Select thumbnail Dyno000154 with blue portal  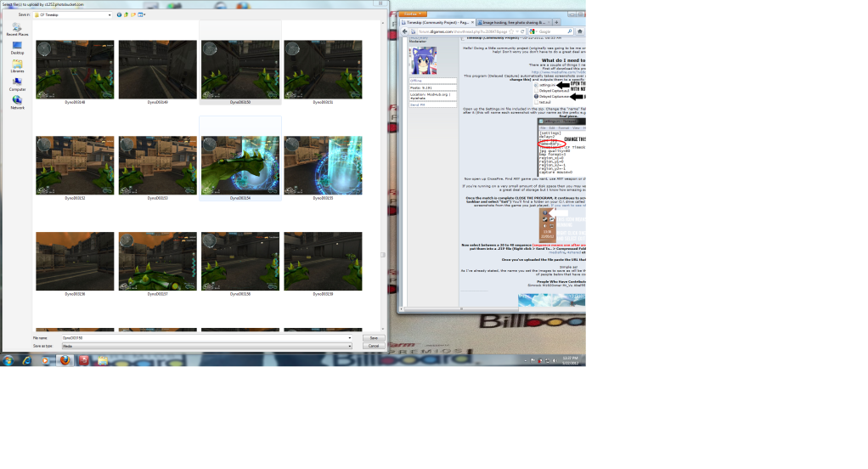click(240, 166)
